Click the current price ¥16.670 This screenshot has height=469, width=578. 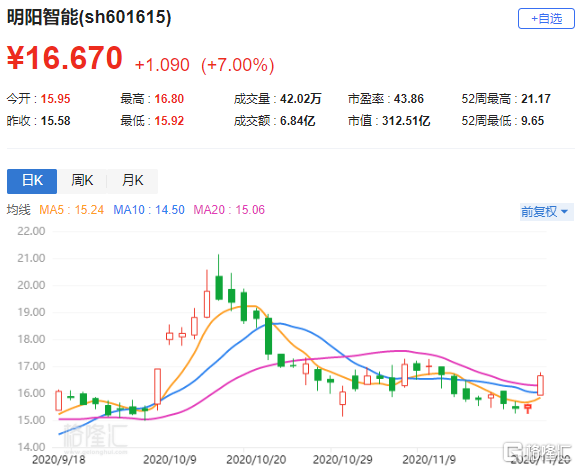(65, 58)
